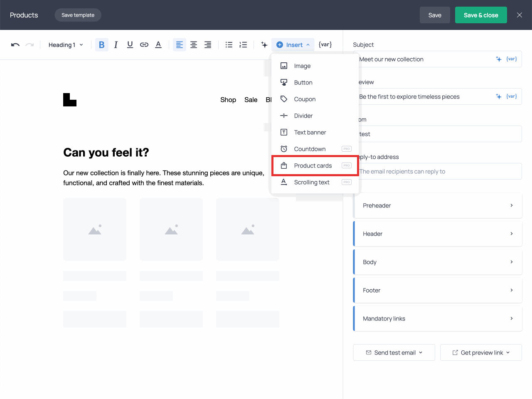Click the undo arrow icon
The image size is (532, 399).
point(15,45)
